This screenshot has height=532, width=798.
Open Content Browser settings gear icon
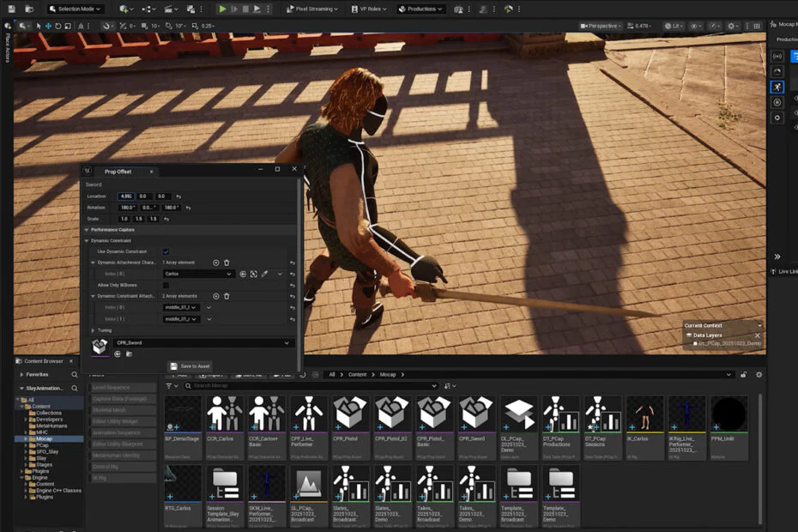click(x=759, y=375)
